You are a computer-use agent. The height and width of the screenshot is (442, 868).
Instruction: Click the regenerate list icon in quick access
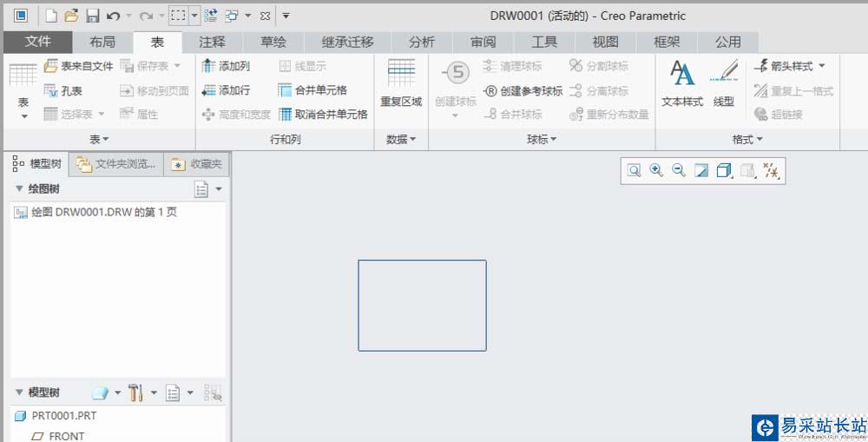210,16
